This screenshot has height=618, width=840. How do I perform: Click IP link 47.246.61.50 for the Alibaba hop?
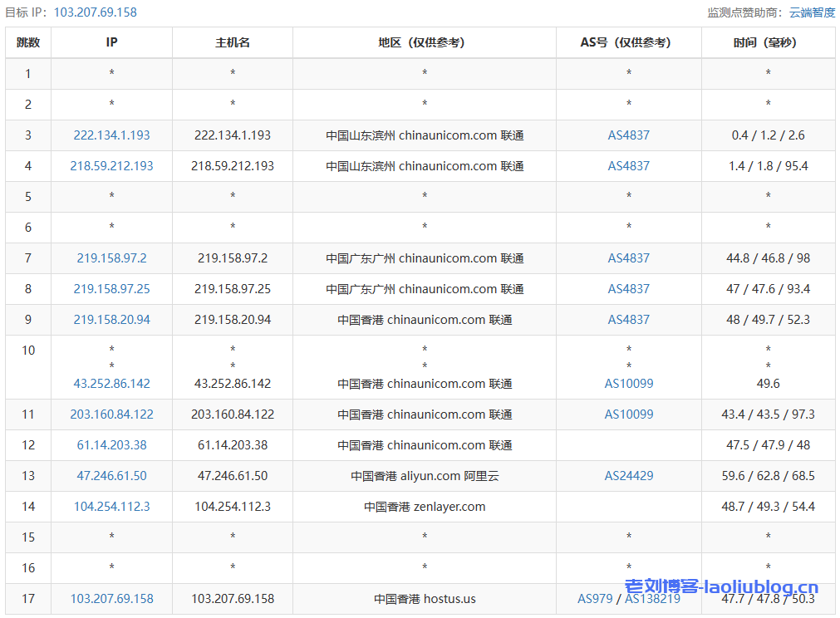click(x=111, y=476)
